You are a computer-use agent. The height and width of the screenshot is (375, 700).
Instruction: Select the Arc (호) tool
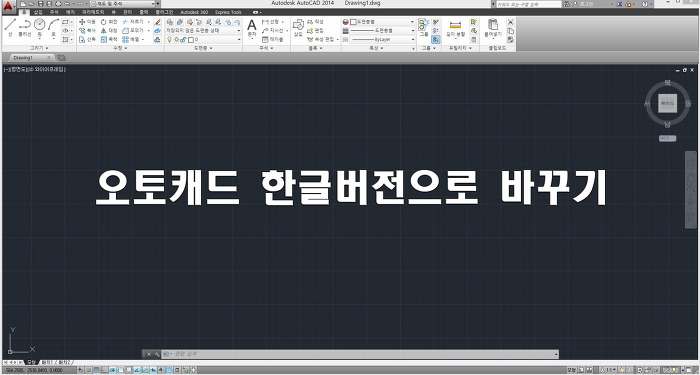(54, 28)
